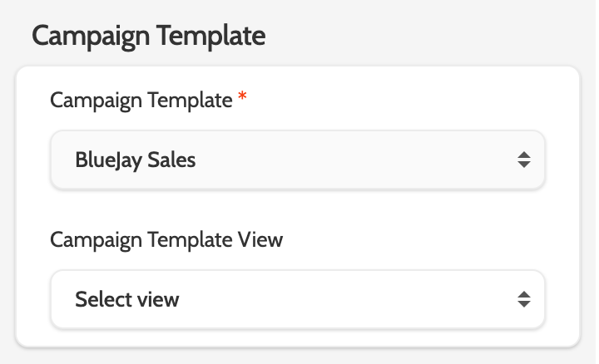This screenshot has height=364, width=599.
Task: Click the red required asterisk
Action: tap(242, 99)
